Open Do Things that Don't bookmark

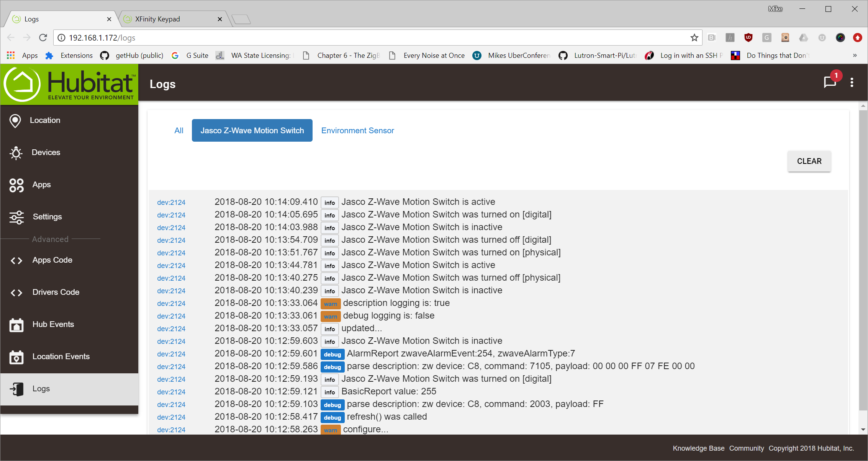pyautogui.click(x=770, y=56)
